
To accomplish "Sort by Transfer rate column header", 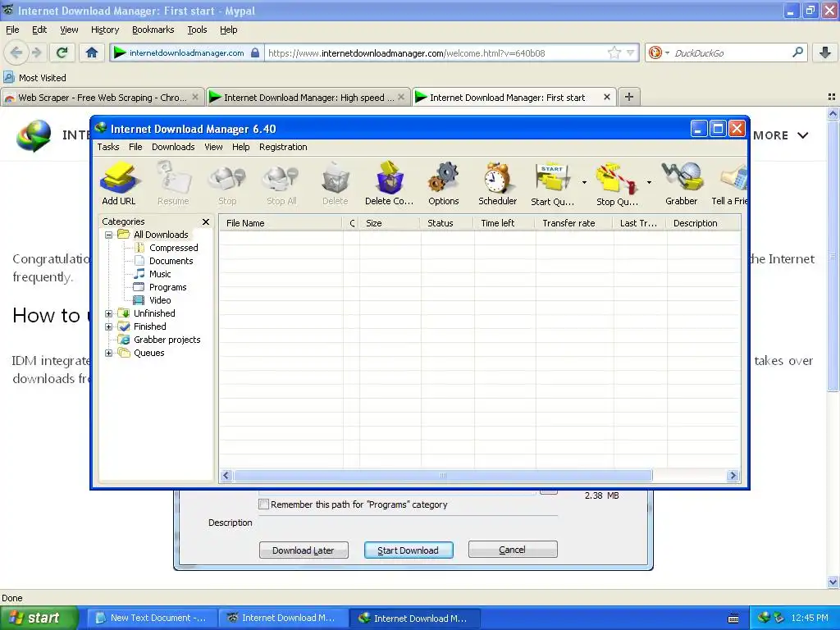I will [x=573, y=223].
